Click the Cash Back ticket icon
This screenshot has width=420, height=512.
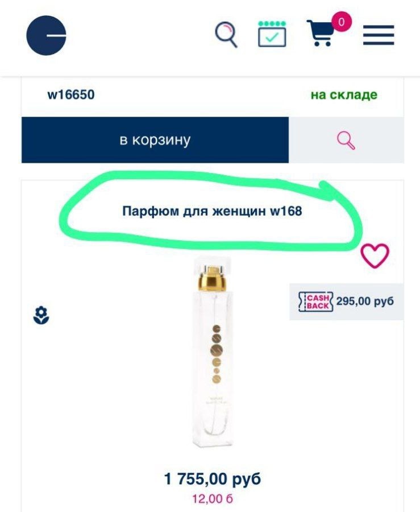pos(315,302)
